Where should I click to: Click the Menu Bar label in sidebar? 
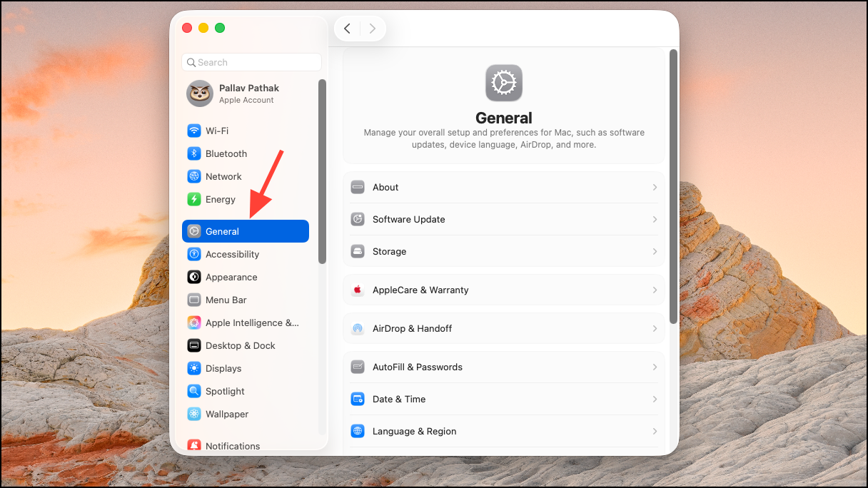[x=226, y=300]
